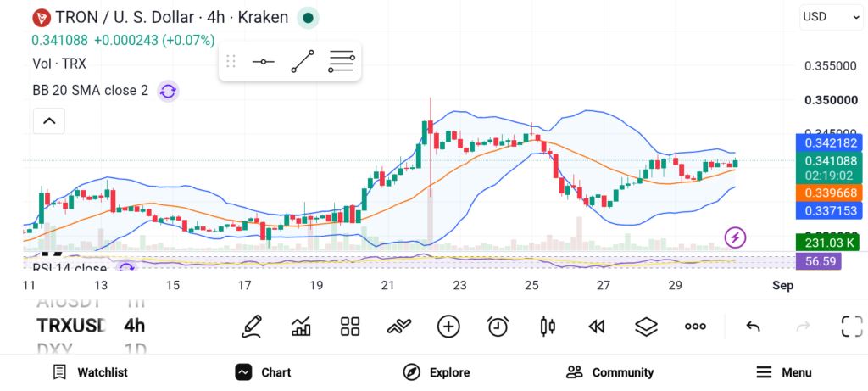Open the indicators chart icon
868x391 pixels.
pos(301,327)
